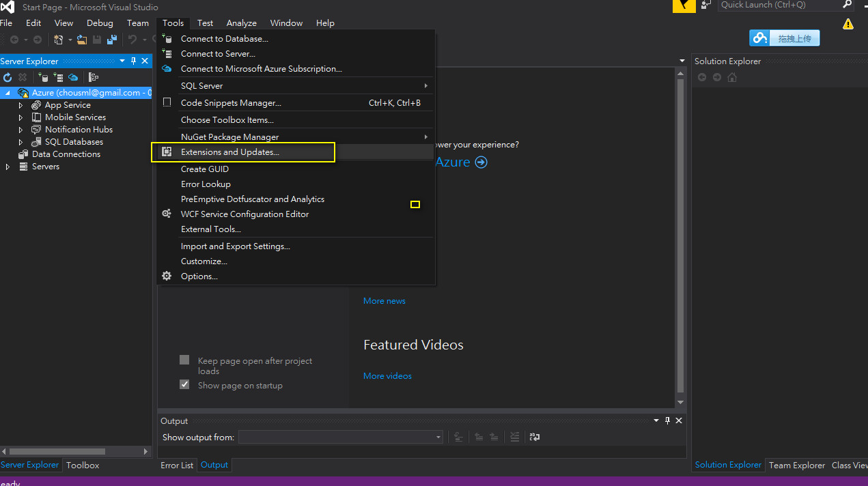The image size is (868, 486).
Task: Click the yellow warning triangle icon
Action: pos(848,24)
